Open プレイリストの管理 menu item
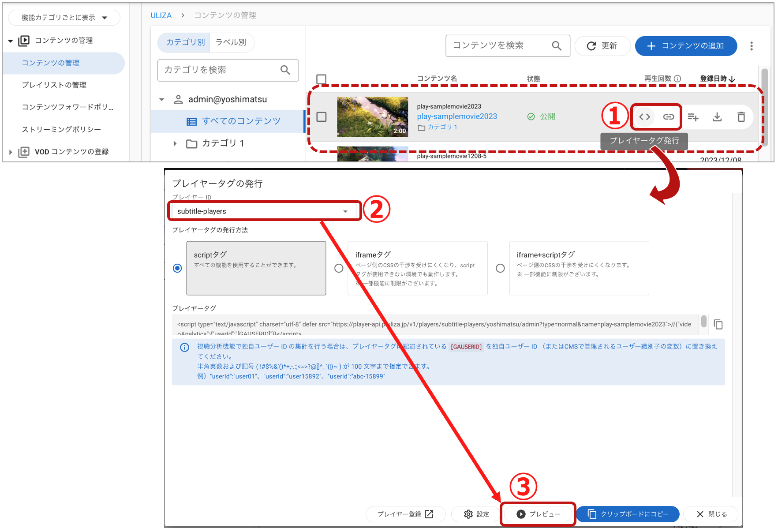The height and width of the screenshot is (532, 778). click(54, 85)
